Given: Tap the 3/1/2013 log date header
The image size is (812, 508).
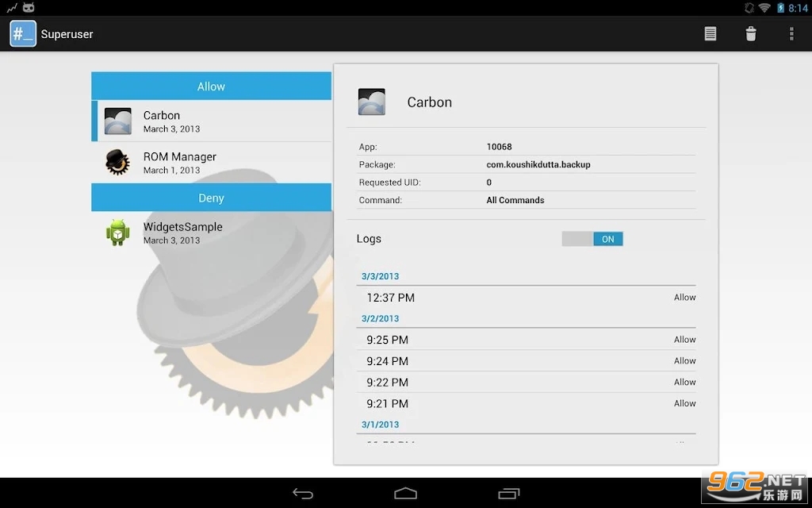Looking at the screenshot, I should [x=380, y=424].
